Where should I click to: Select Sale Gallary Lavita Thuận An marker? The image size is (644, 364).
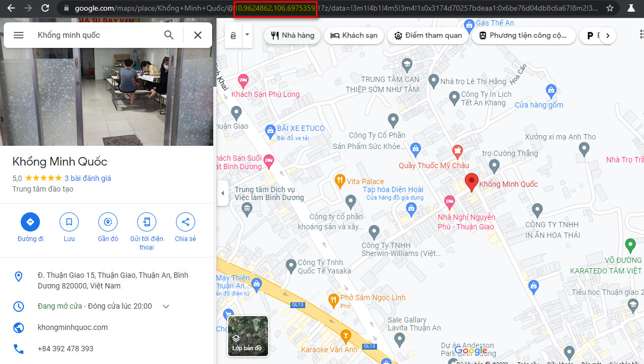pos(400,339)
